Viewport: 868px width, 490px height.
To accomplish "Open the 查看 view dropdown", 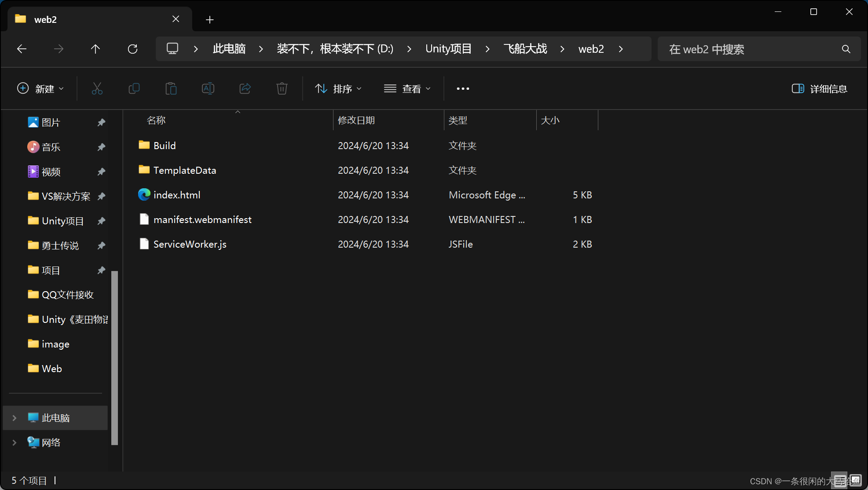I will [407, 89].
